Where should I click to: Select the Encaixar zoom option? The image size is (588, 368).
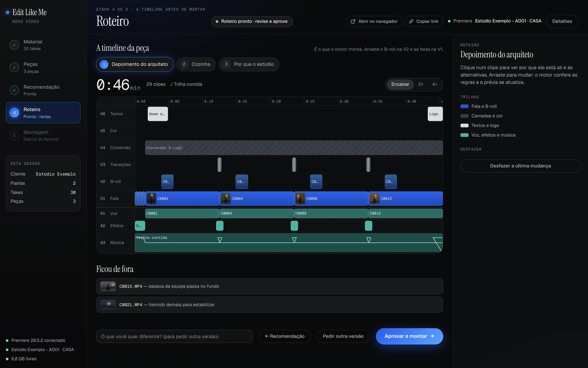point(400,84)
